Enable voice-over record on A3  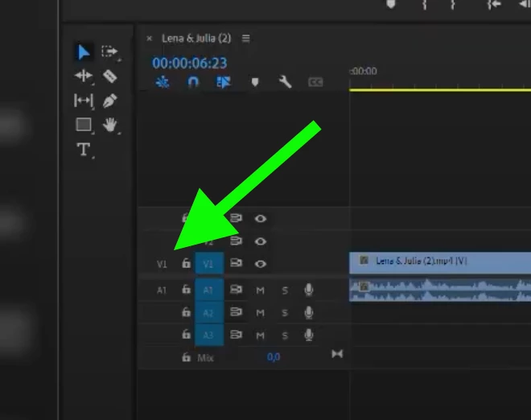point(308,335)
